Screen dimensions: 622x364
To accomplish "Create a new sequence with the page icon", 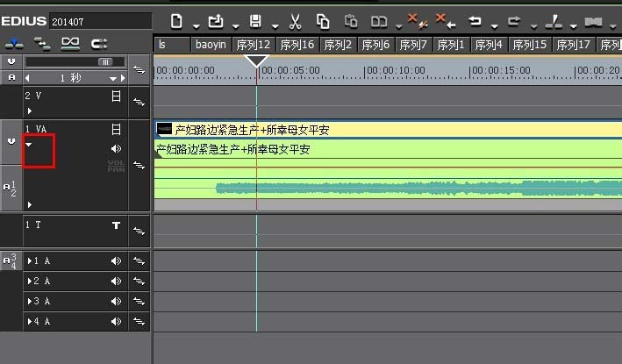I will tap(176, 21).
